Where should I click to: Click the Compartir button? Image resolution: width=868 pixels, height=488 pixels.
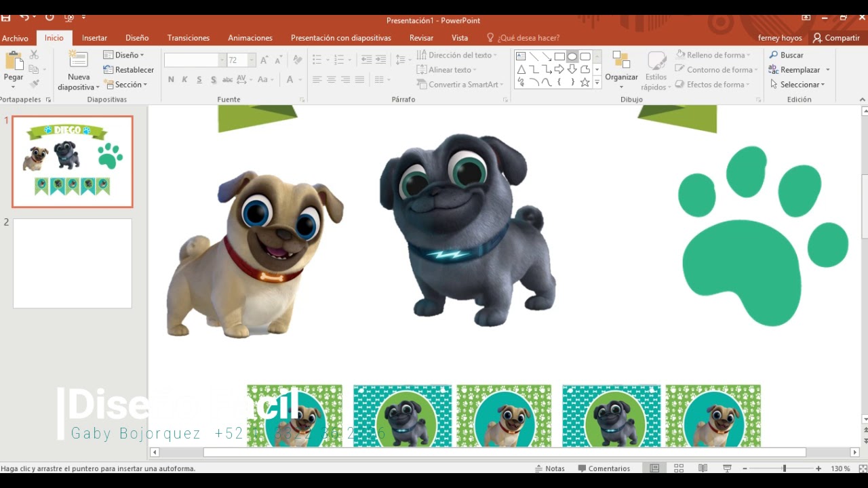(836, 38)
